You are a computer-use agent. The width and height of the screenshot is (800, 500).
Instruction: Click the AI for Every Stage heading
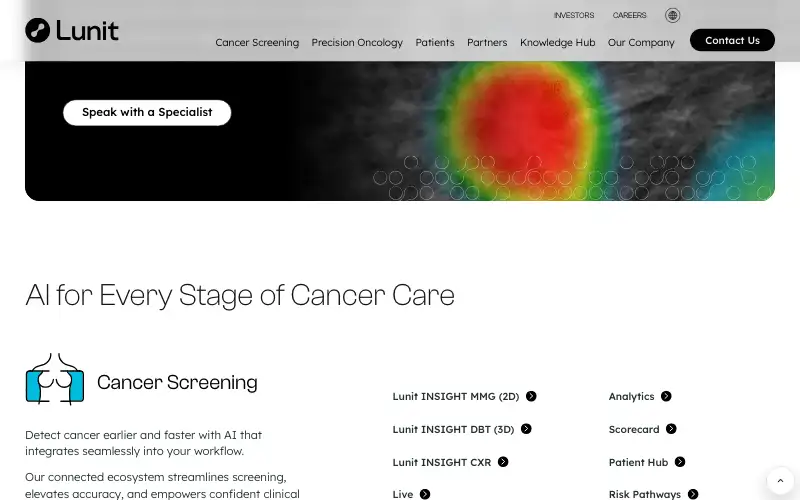click(240, 295)
